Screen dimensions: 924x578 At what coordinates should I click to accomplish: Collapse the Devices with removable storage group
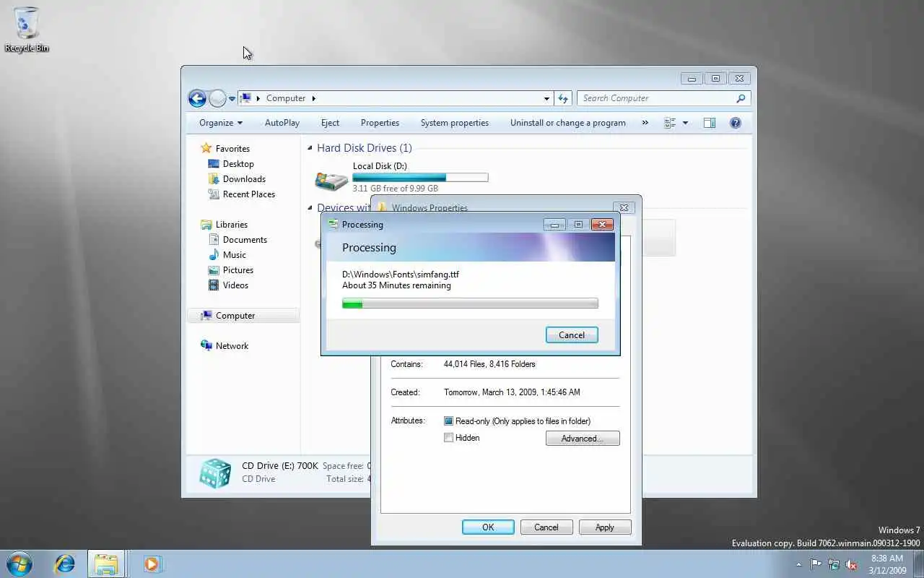(310, 208)
